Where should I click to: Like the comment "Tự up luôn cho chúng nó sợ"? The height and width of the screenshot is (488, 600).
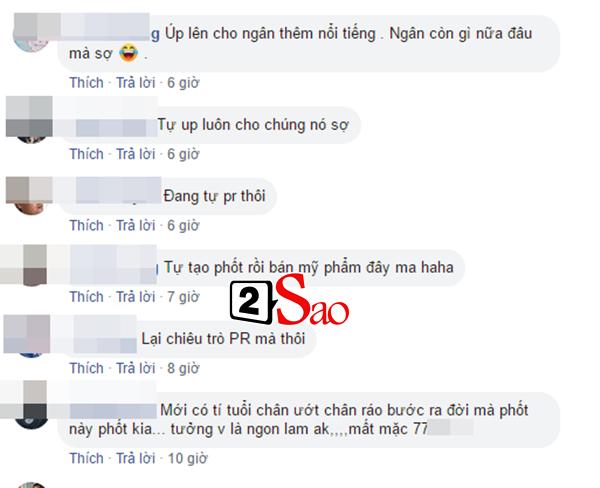pos(86,154)
